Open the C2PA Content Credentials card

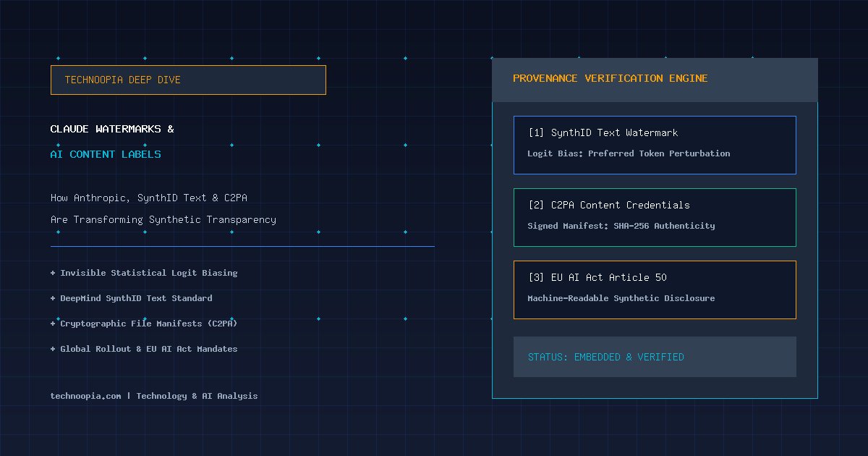(x=655, y=217)
